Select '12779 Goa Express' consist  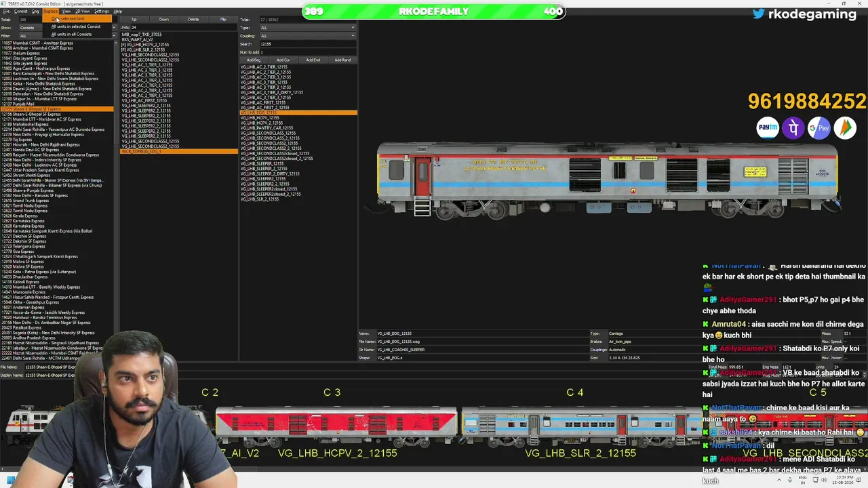pos(18,251)
